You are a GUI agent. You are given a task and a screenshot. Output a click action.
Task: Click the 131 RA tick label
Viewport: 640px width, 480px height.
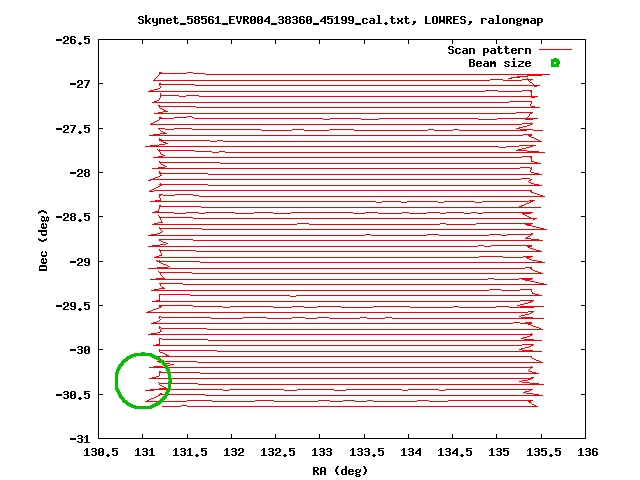[x=144, y=452]
